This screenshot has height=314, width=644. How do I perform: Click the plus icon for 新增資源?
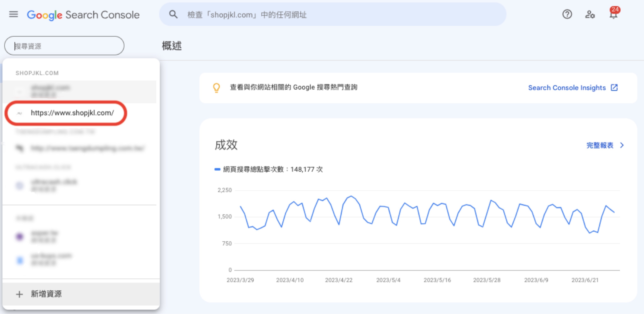19,294
